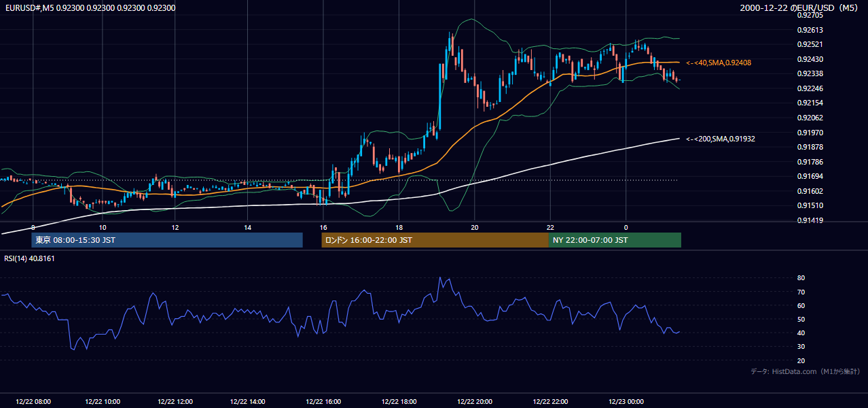868x408 pixels.
Task: Click the 12/22 18:00 time axis label
Action: pyautogui.click(x=399, y=401)
